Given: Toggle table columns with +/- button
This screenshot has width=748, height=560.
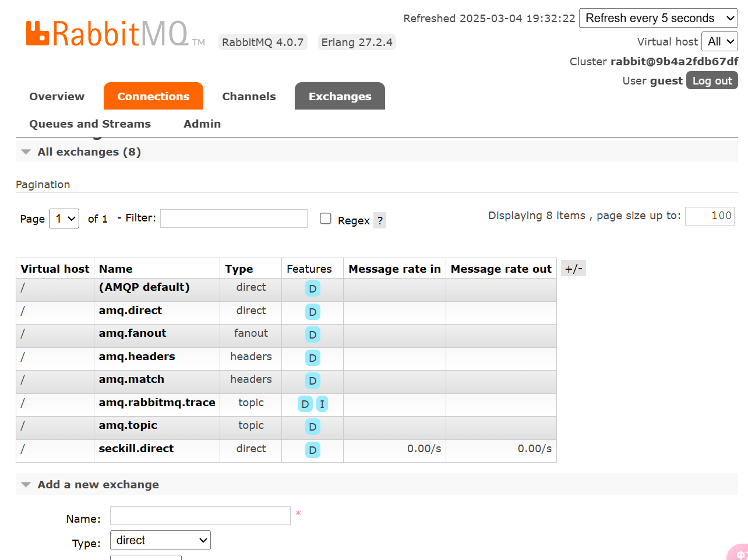Looking at the screenshot, I should tap(573, 269).
